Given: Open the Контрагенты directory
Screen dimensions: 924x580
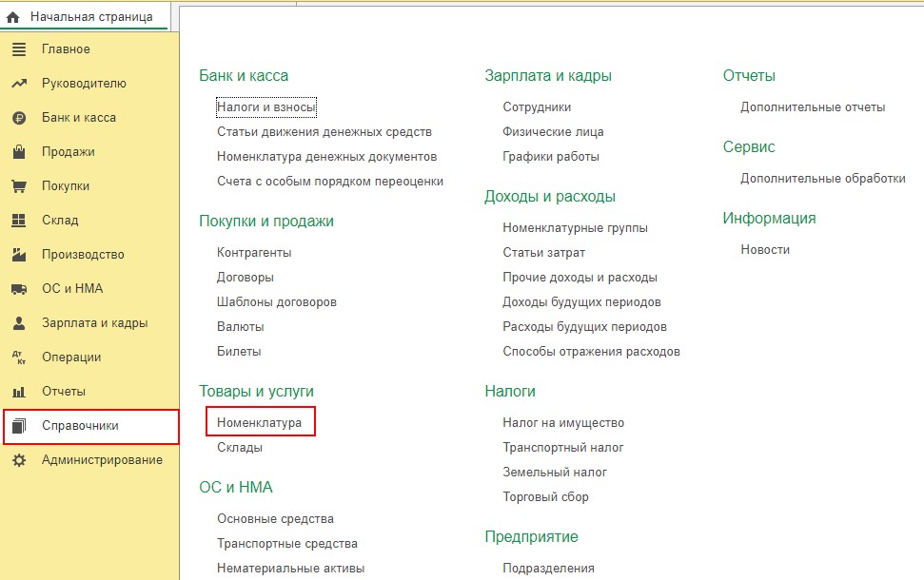Looking at the screenshot, I should click(254, 253).
